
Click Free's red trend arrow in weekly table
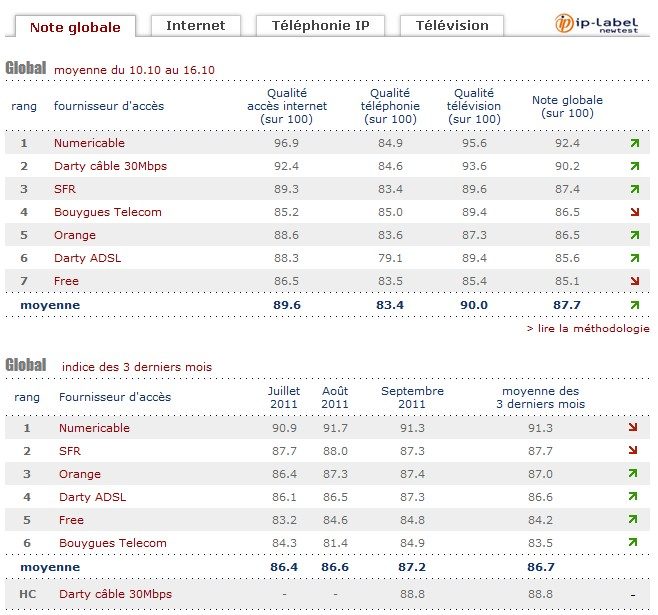[x=634, y=281]
